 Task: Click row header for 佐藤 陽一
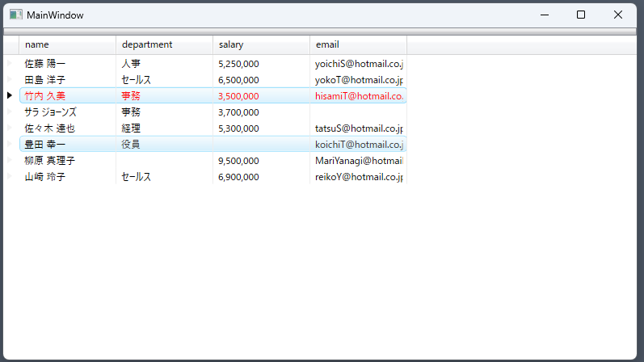10,63
